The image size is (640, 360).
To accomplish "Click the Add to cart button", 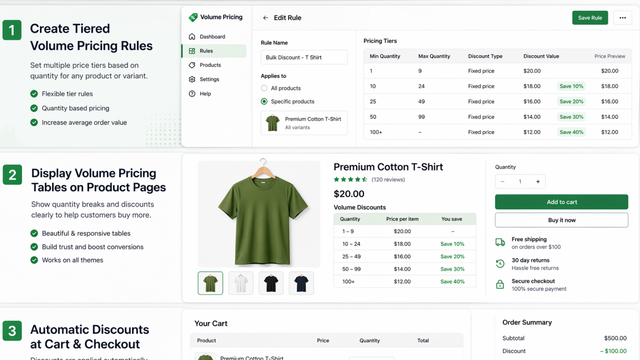I will 561,202.
